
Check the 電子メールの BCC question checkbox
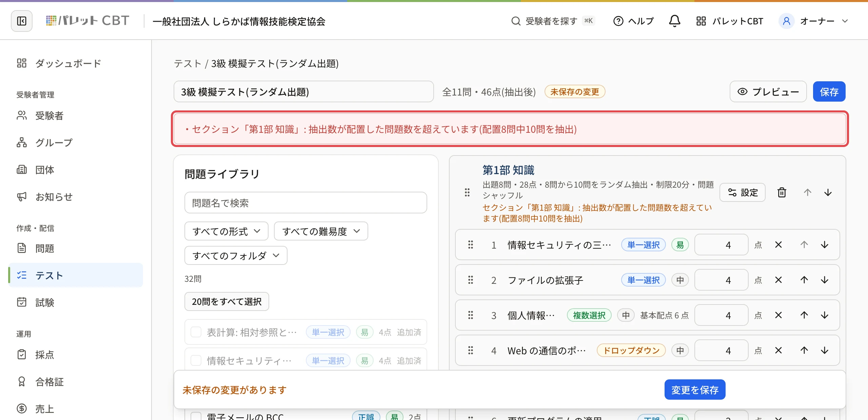tap(196, 417)
